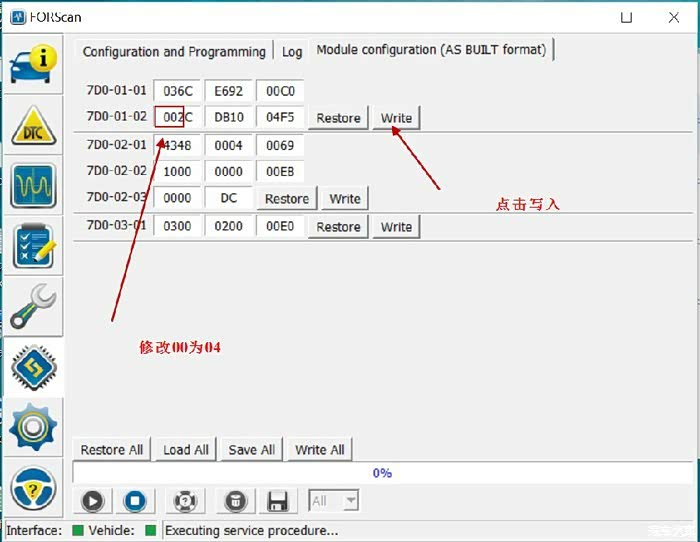The width and height of the screenshot is (700, 542).
Task: Click Write for row 7D0-01-02
Action: click(396, 118)
